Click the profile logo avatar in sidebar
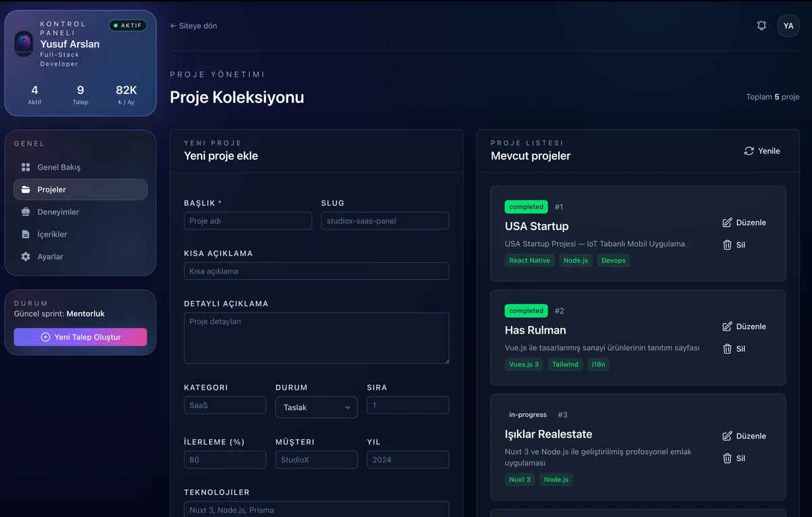The image size is (812, 517). [24, 44]
